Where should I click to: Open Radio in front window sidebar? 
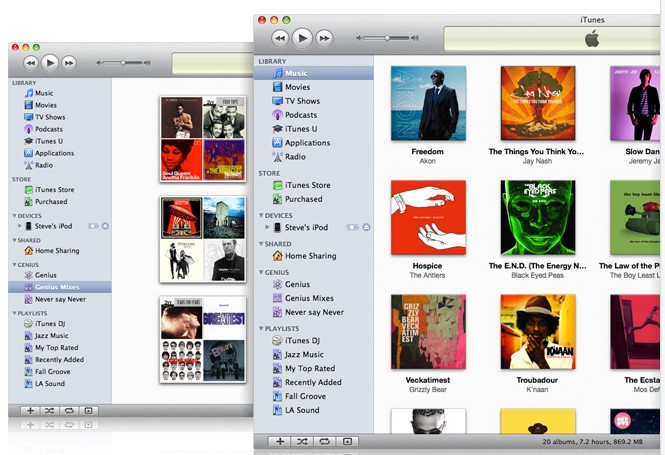[x=314, y=157]
